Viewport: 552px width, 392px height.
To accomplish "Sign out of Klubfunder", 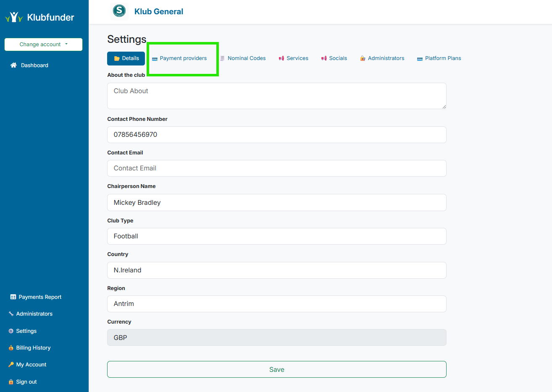I will pyautogui.click(x=25, y=382).
